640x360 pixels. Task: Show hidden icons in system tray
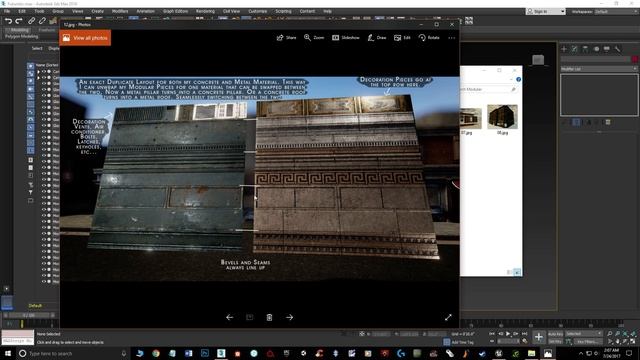click(x=581, y=353)
